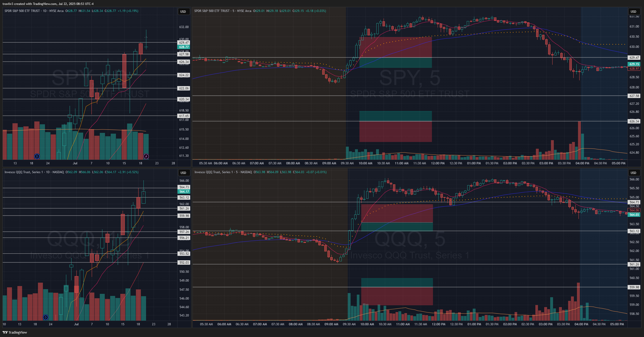The height and width of the screenshot is (337, 644).
Task: Click the 627.58 horizontal level label on SPY daily
Action: pyautogui.click(x=184, y=54)
